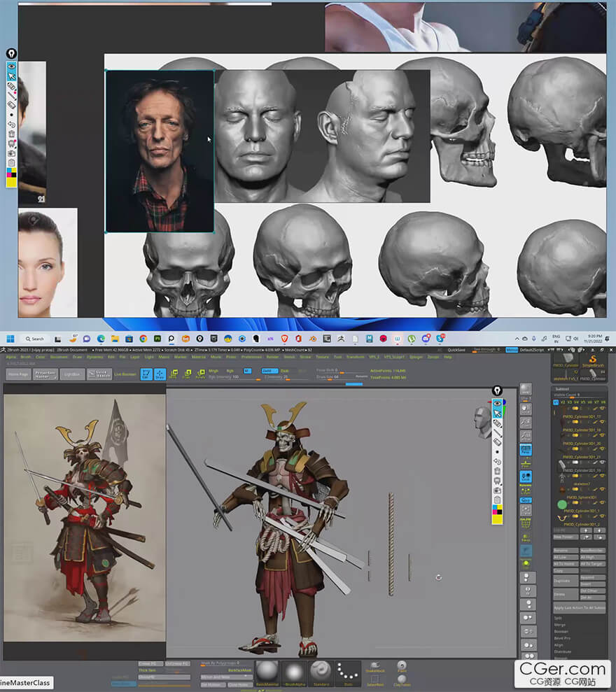Select eraser in viewport Epic Pen toolbar
The height and width of the screenshot is (692, 616).
(497, 442)
